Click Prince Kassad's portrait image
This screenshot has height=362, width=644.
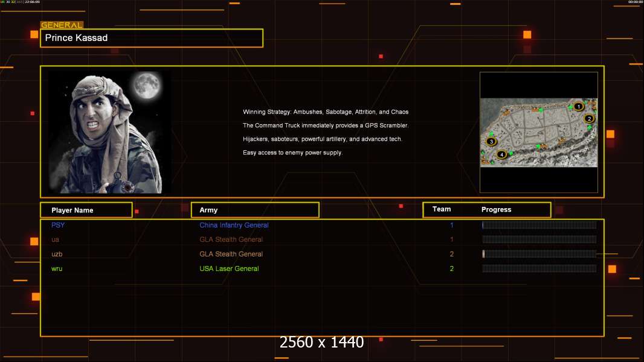tap(110, 132)
